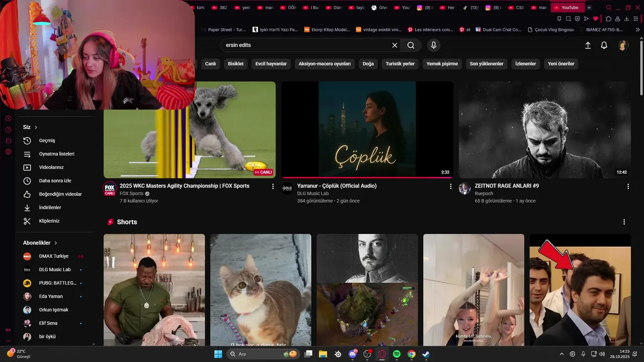
Task: Play the Çöplük video thumbnail
Action: point(367,130)
